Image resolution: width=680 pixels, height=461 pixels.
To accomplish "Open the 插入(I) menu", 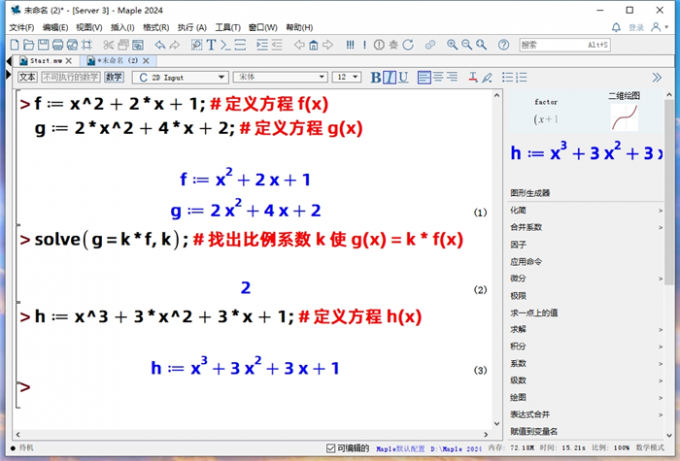I will (x=122, y=27).
